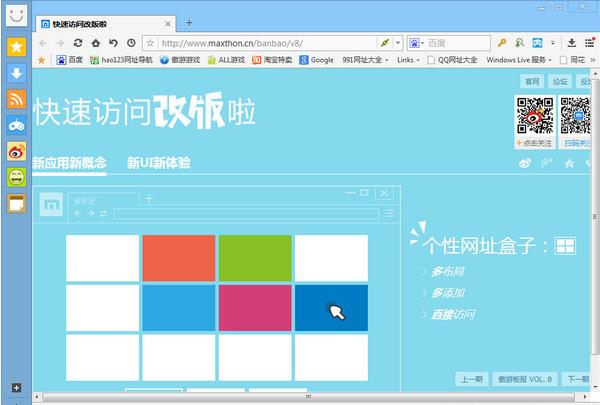Screen dimensions: 600x405
Task: Show more bookmarks overflow chevron
Action: tap(593, 60)
